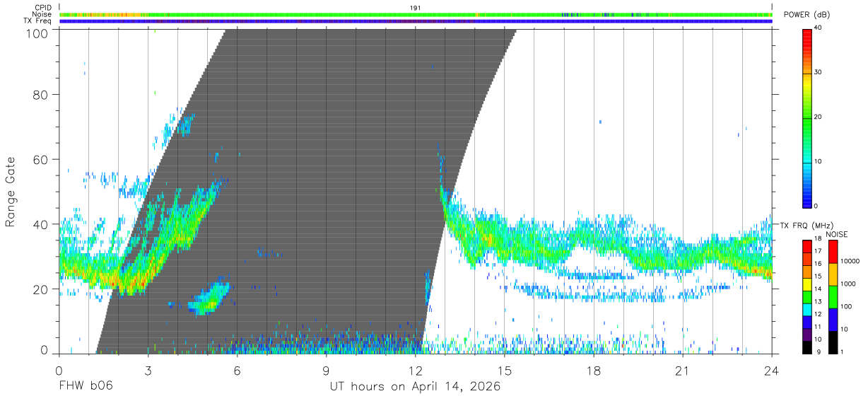
Task: Click UT hours axis tick 21
Action: point(683,370)
